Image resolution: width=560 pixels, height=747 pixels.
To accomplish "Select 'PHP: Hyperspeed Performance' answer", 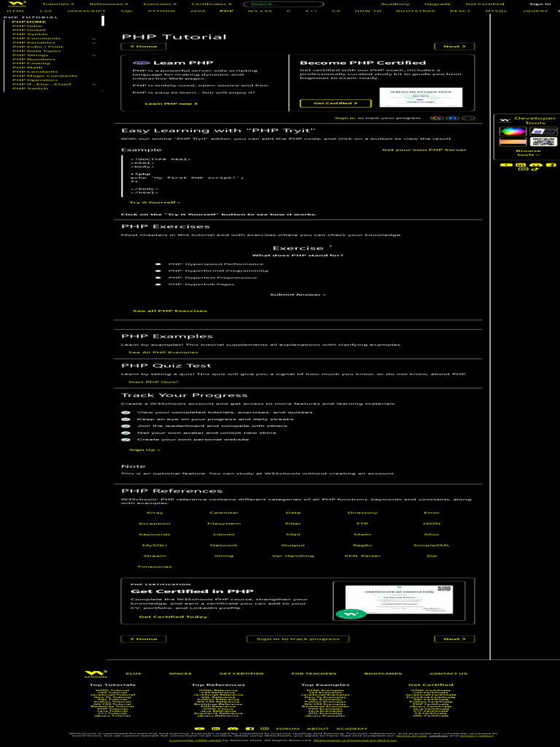I will coord(157,264).
